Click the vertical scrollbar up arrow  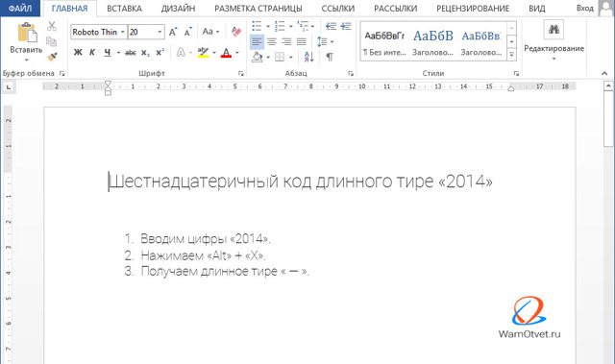(608, 85)
